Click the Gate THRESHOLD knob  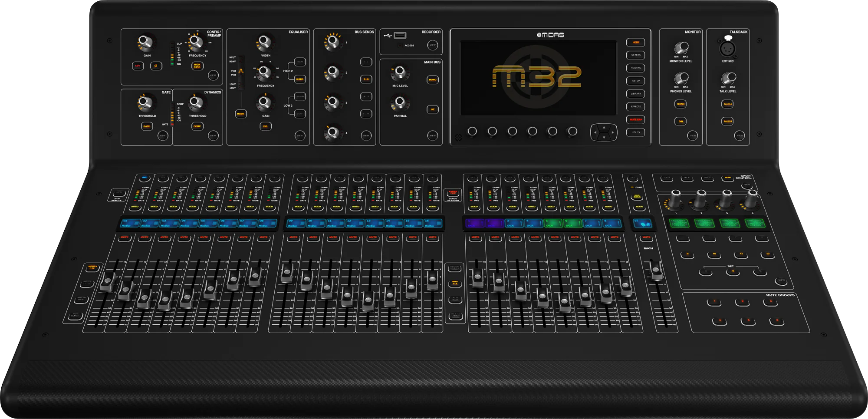[x=145, y=102]
